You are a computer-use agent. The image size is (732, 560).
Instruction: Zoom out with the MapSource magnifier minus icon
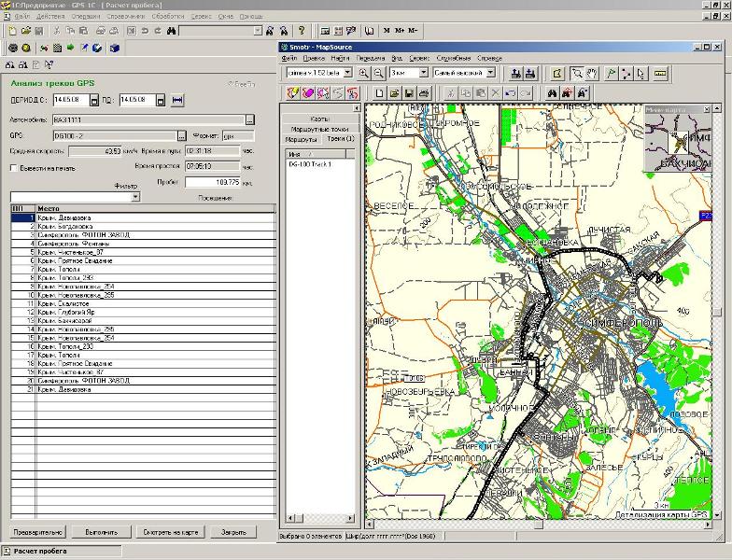(x=379, y=73)
